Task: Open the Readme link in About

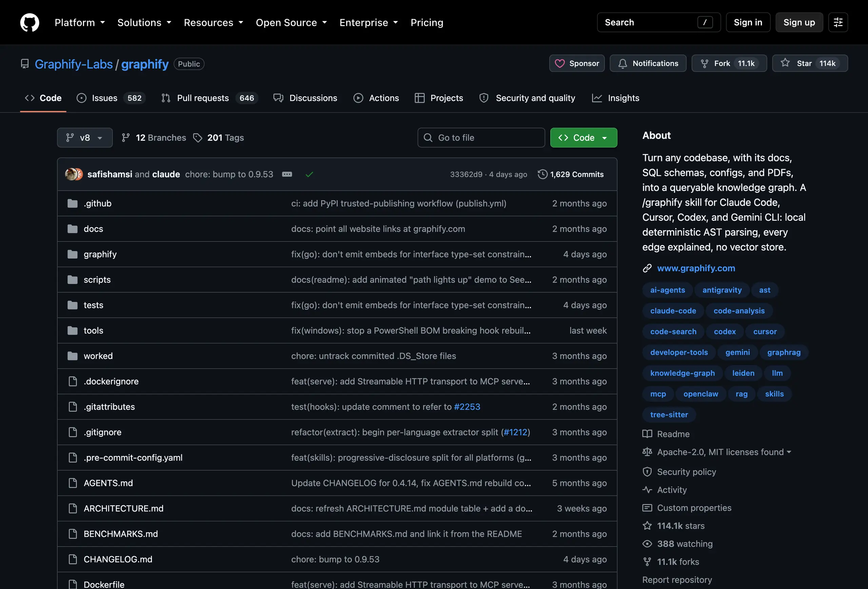Action: point(673,434)
